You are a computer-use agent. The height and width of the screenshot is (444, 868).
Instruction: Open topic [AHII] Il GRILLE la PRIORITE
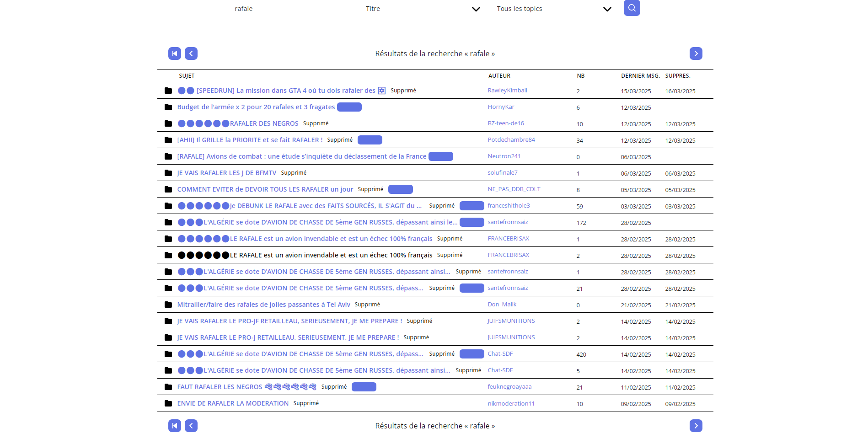pyautogui.click(x=250, y=140)
